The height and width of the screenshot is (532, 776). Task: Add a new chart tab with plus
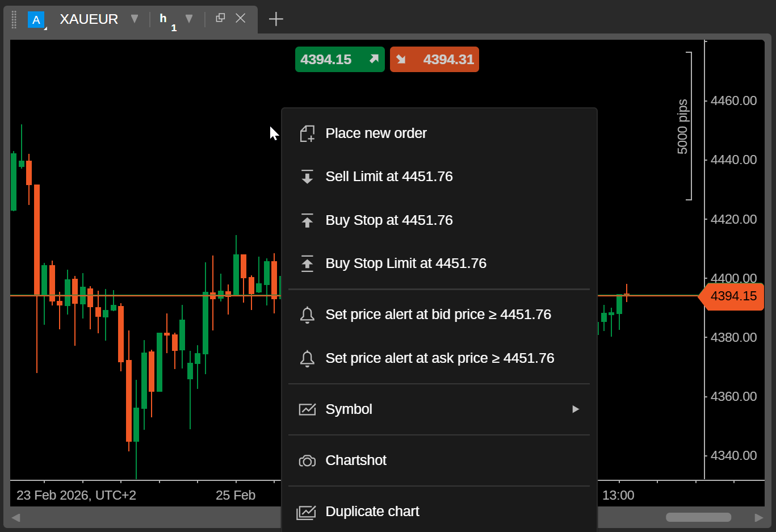276,19
